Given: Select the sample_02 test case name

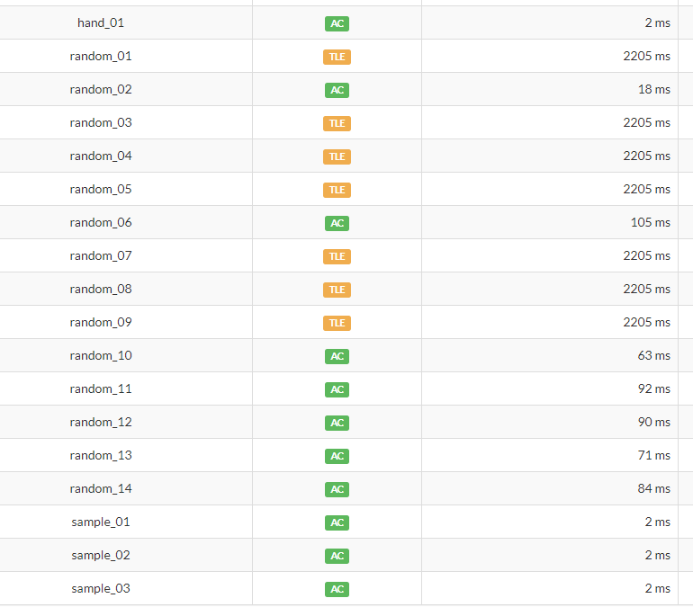Looking at the screenshot, I should (x=101, y=555).
